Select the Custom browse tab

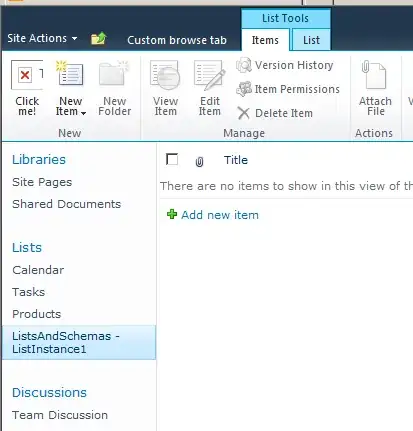[x=177, y=40]
